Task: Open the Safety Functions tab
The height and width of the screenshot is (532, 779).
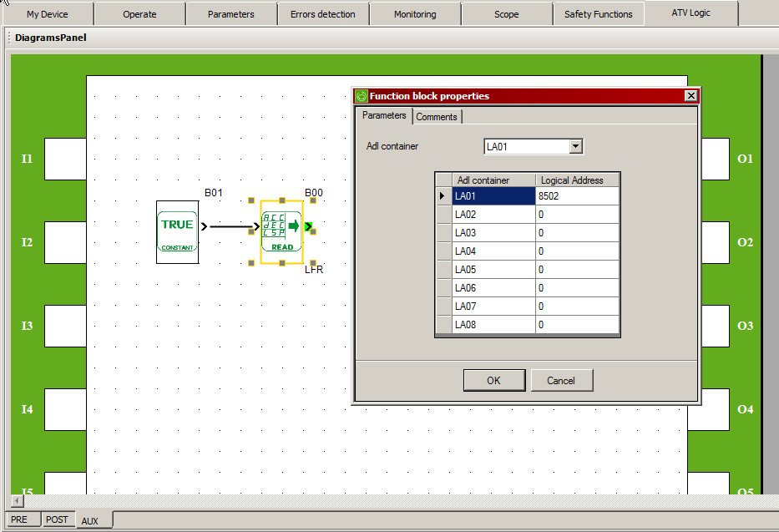Action: click(x=598, y=14)
